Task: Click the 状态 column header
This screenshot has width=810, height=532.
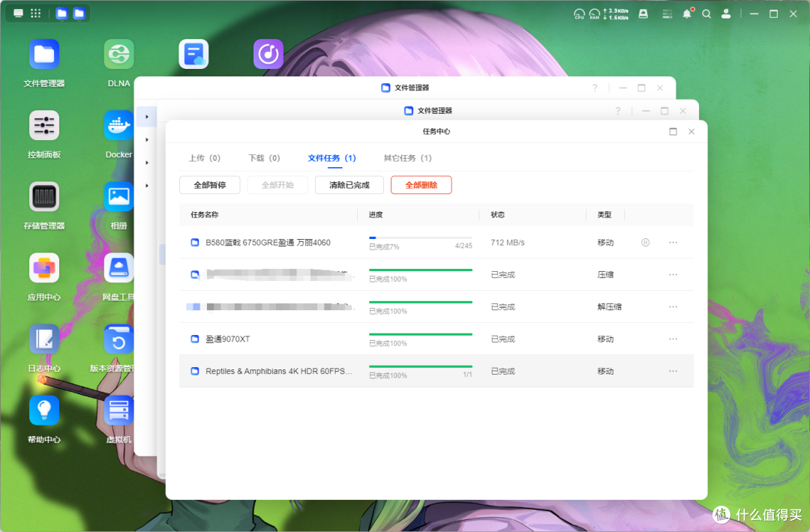Action: coord(497,214)
